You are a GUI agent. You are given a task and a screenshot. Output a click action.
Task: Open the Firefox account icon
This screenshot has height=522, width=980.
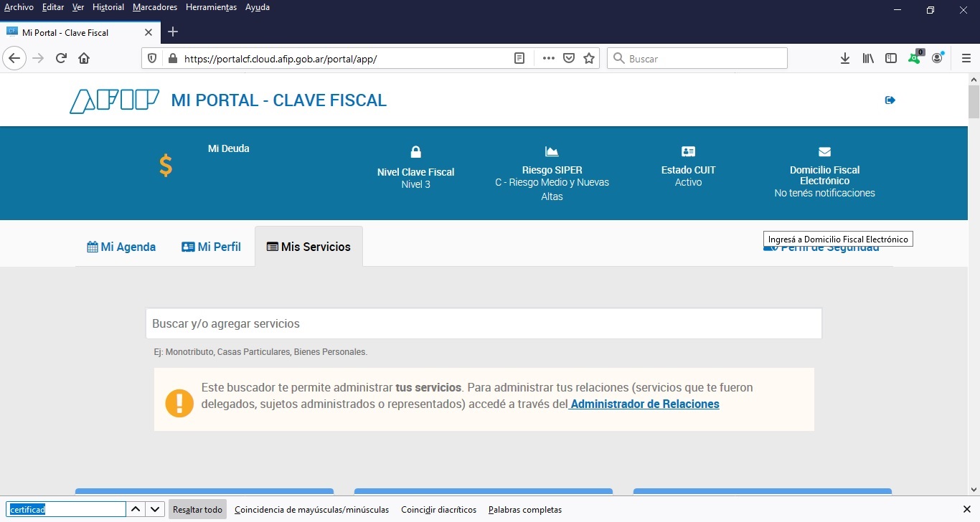tap(938, 58)
